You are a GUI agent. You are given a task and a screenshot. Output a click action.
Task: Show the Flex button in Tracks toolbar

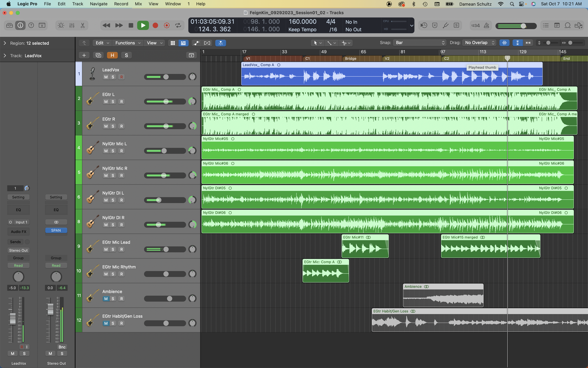[x=207, y=43]
